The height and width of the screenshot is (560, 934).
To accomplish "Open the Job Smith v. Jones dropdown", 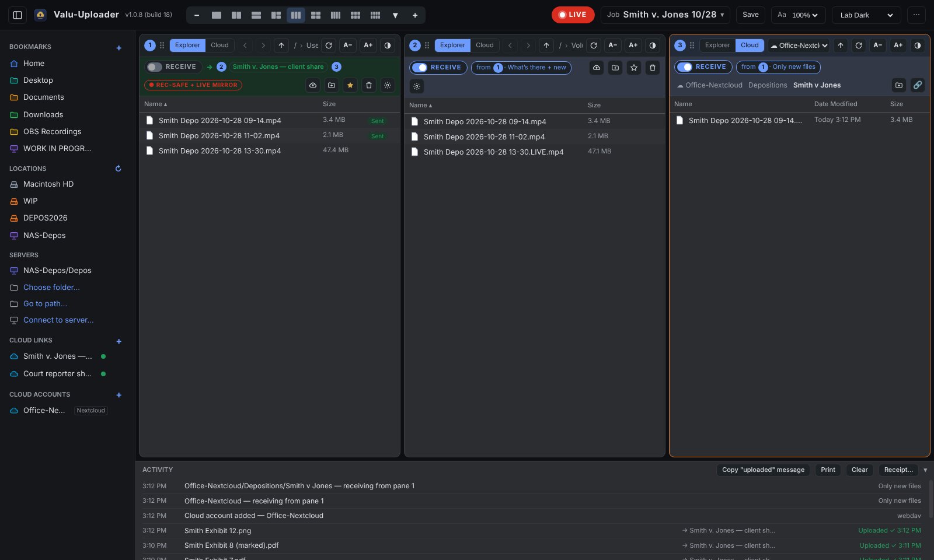I will pyautogui.click(x=665, y=15).
